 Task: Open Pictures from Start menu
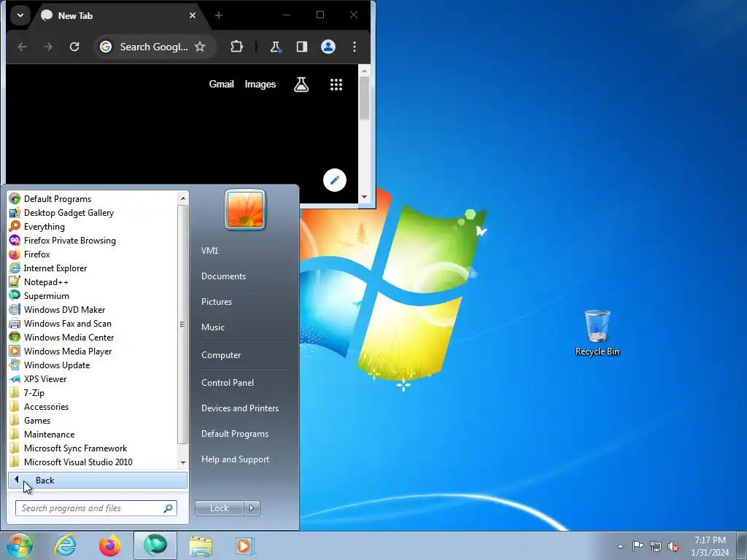[244, 302]
